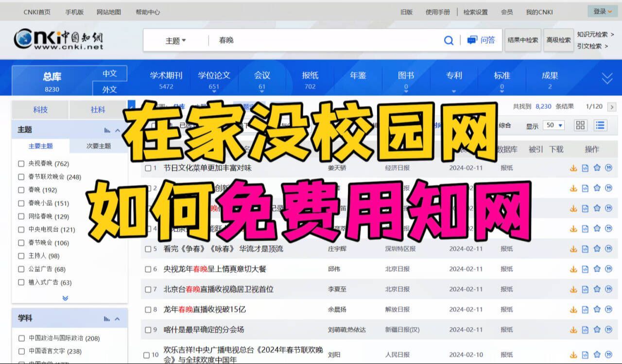Go to next results page arrow
622x364 pixels.
point(612,107)
